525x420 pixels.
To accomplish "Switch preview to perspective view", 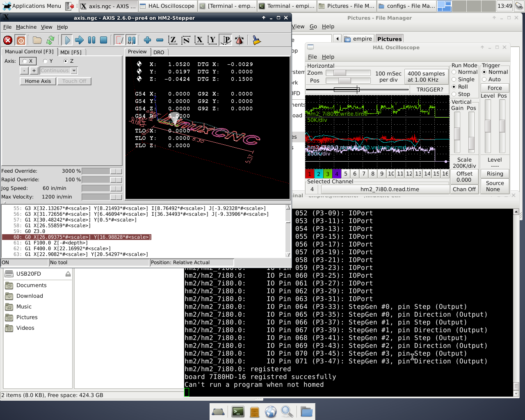I will tap(226, 40).
